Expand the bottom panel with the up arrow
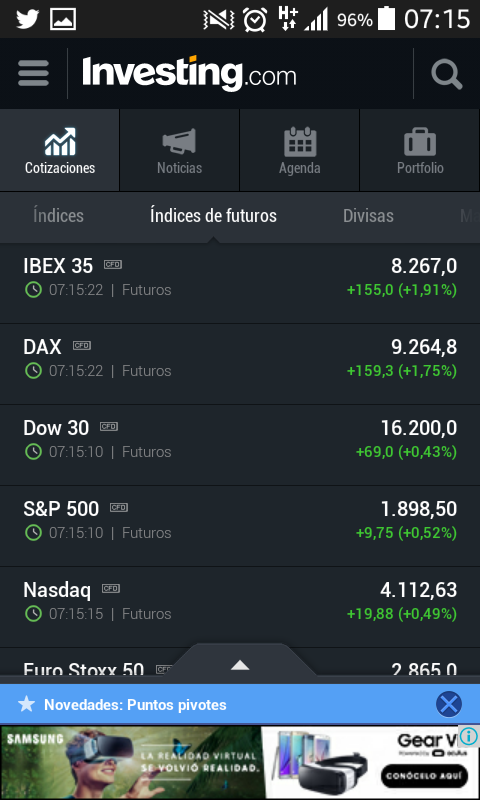Viewport: 480px width, 800px height. 240,665
